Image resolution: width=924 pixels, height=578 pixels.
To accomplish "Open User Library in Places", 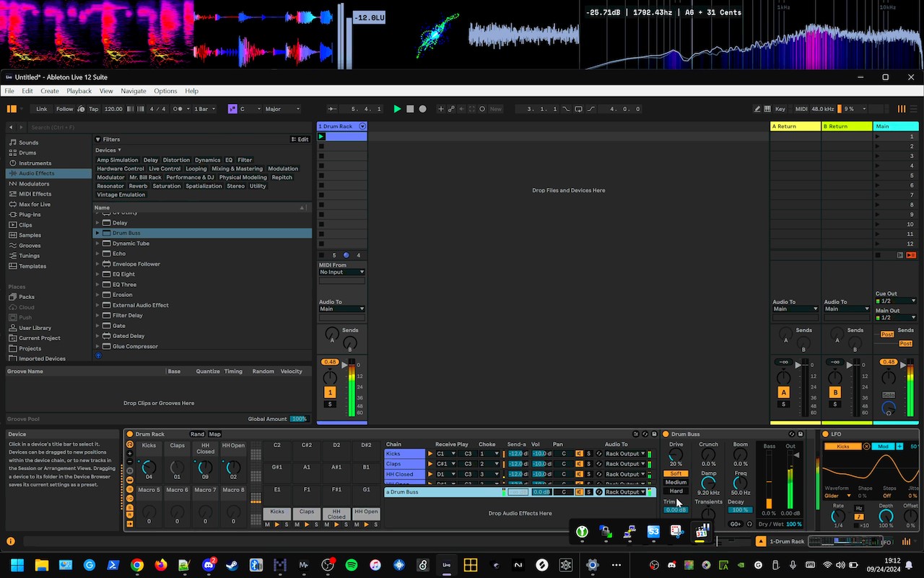I will click(35, 328).
